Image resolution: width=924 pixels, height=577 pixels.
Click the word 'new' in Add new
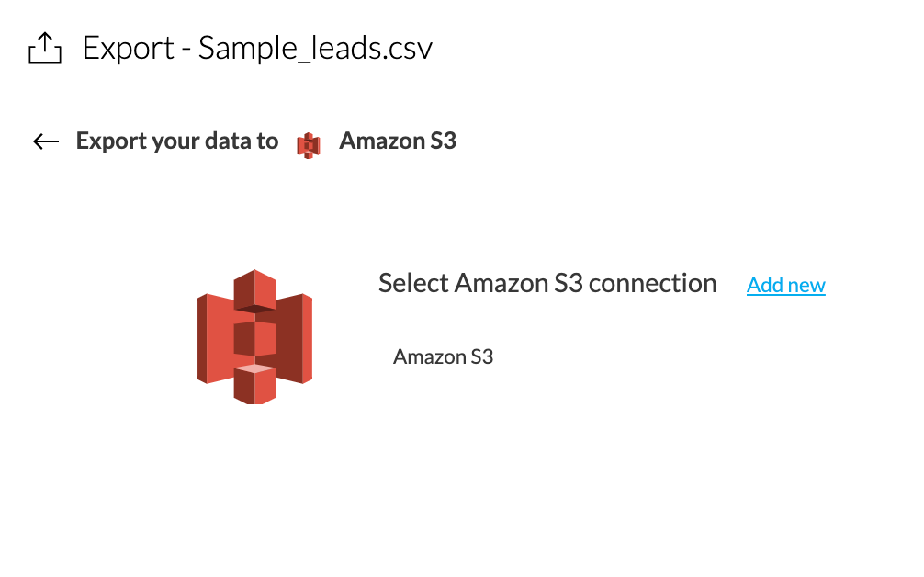point(806,286)
